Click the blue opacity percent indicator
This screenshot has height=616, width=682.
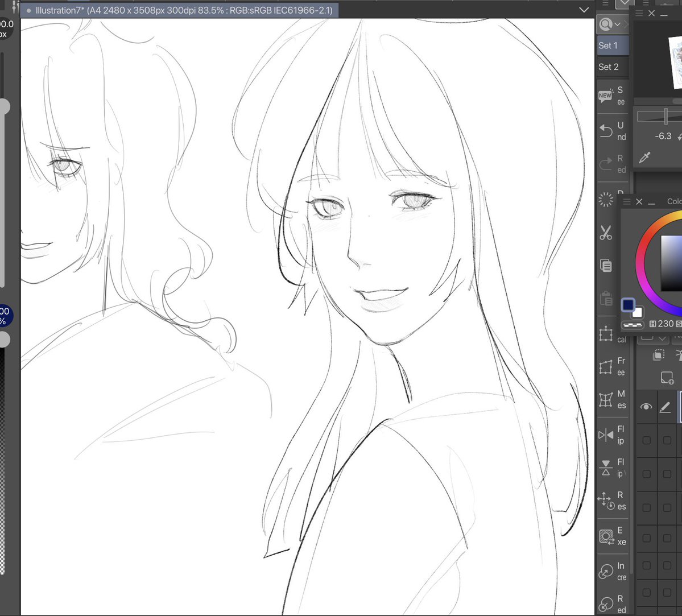6,316
